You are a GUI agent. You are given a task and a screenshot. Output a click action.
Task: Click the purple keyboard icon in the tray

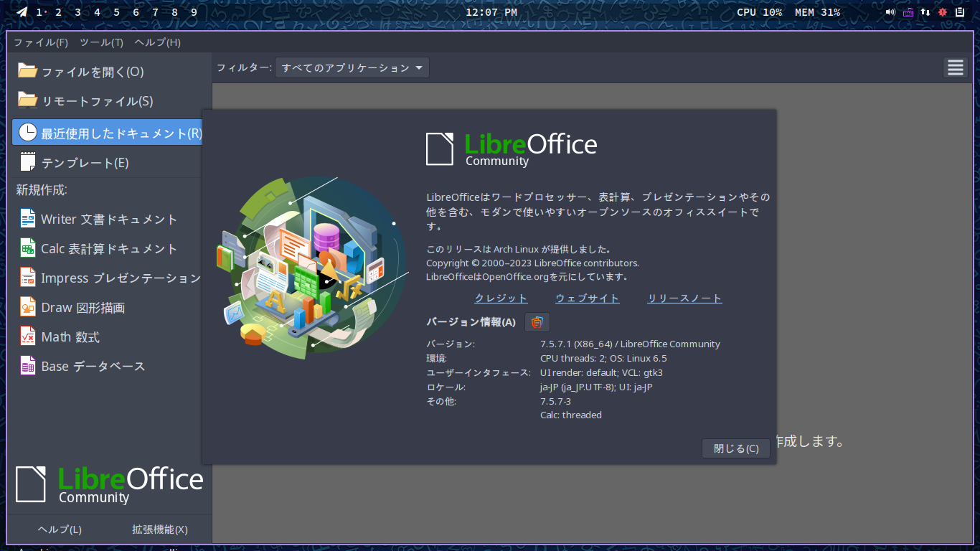[x=908, y=12]
